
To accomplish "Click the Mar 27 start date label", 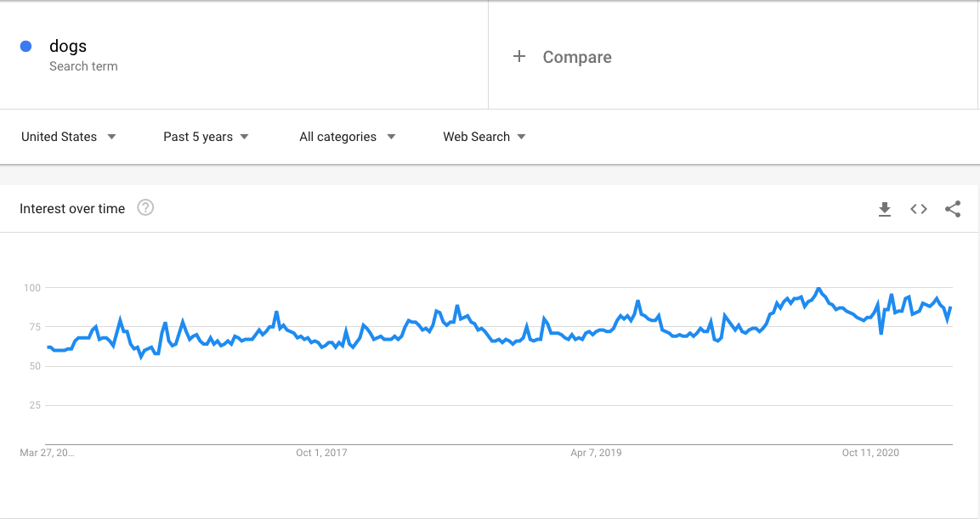I will (x=47, y=453).
